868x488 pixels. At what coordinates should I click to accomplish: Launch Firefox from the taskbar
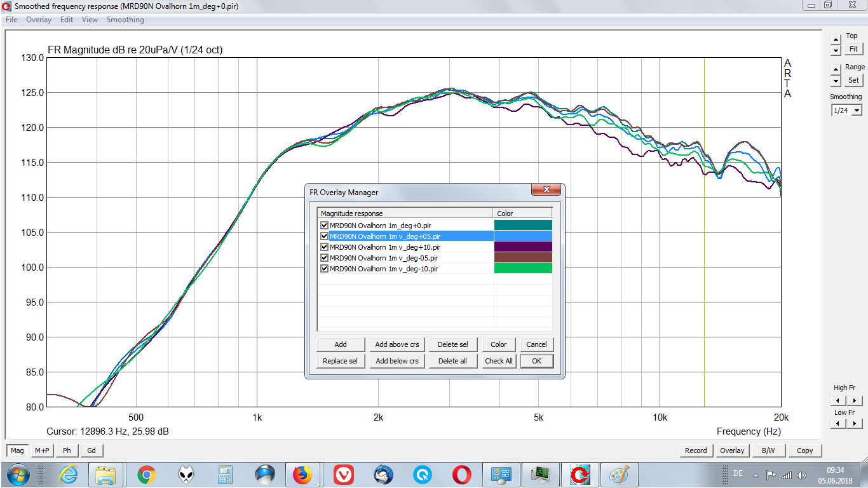(x=302, y=475)
